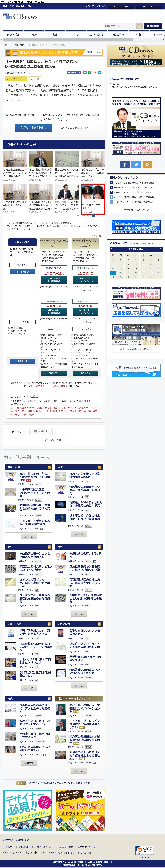Screen dimensions: 165x868
Task: Click 詳細を見る under CBnews会員 column
Action: click(23, 361)
